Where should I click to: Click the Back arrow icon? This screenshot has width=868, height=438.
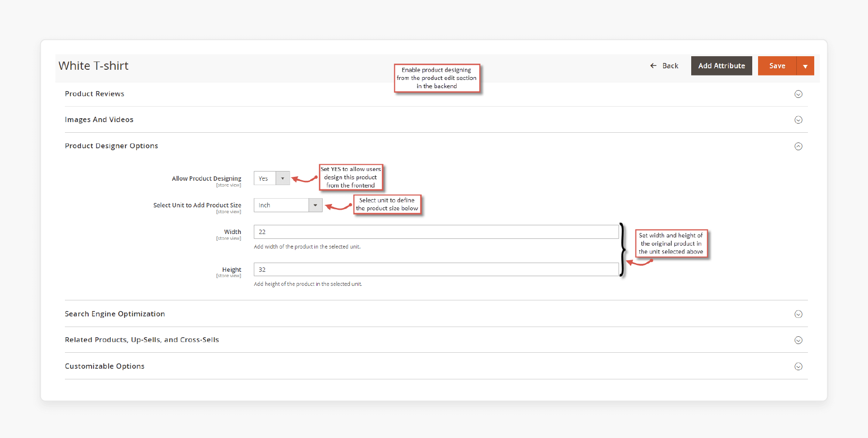(x=653, y=65)
